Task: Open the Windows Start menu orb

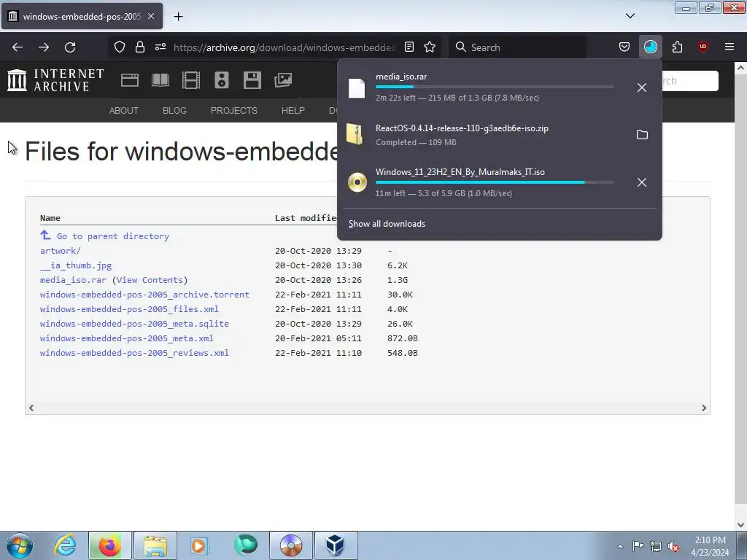Action: click(20, 545)
